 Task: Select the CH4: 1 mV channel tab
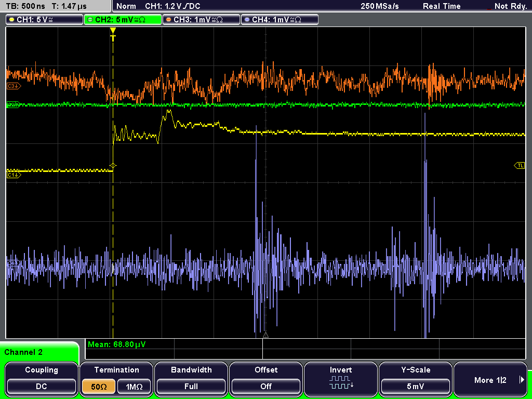click(x=280, y=20)
